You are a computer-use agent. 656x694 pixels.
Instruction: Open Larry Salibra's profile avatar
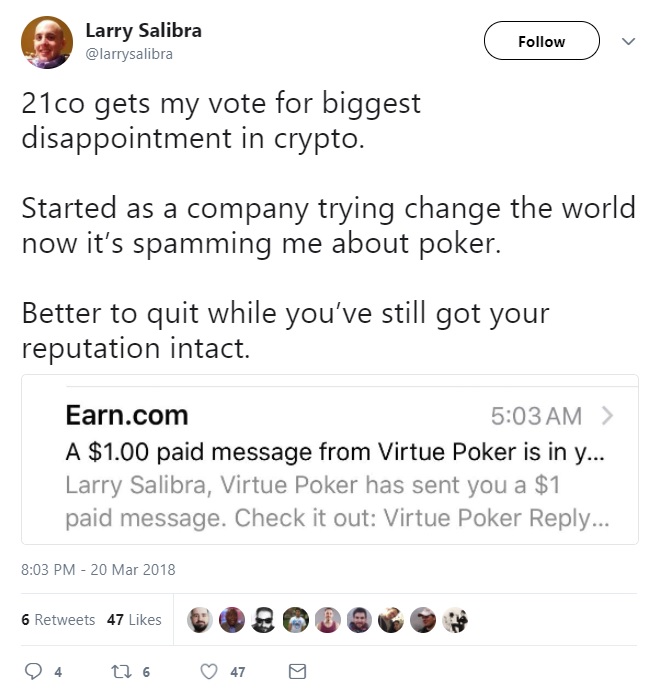click(47, 42)
